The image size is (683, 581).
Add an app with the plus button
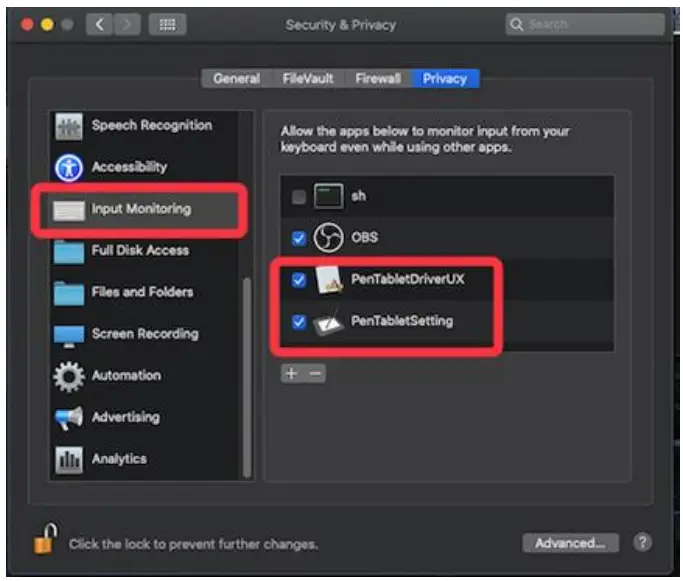[292, 373]
